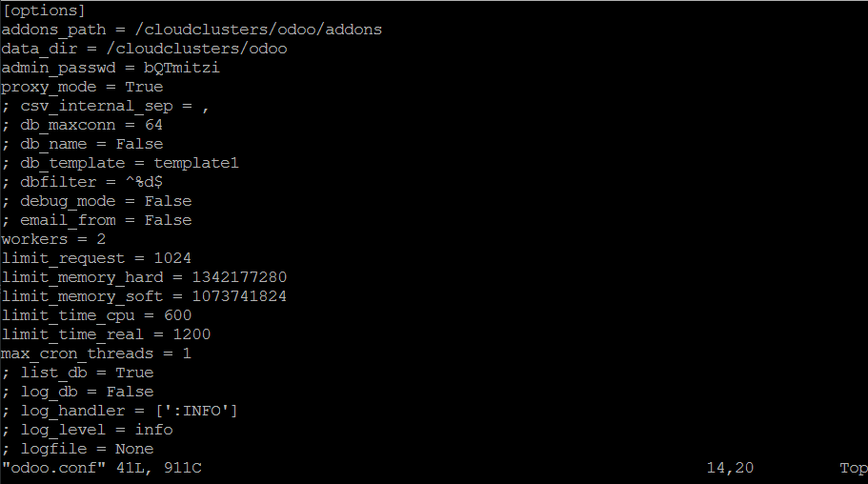868x484 pixels.
Task: Place cursor on the csv_internal_sep line
Action: [105, 106]
